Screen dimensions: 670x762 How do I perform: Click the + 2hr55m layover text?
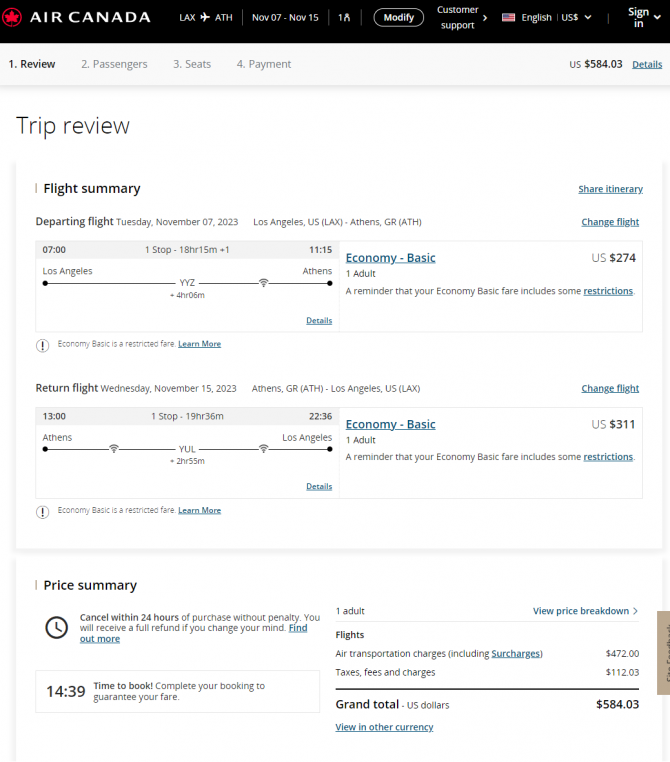[187, 461]
